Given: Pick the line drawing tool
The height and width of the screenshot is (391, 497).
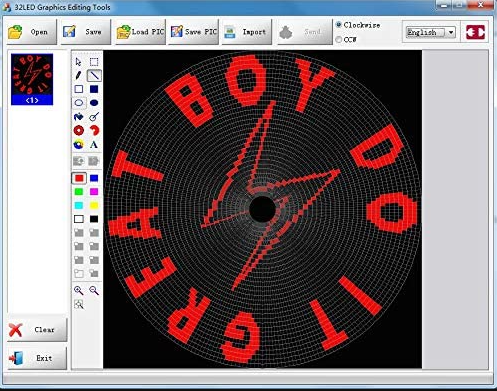Looking at the screenshot, I should pyautogui.click(x=94, y=76).
